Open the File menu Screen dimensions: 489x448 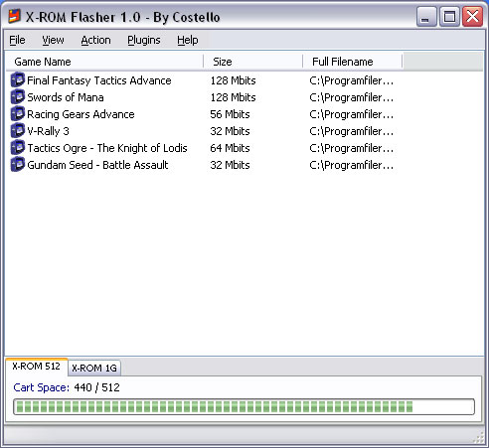(x=17, y=40)
